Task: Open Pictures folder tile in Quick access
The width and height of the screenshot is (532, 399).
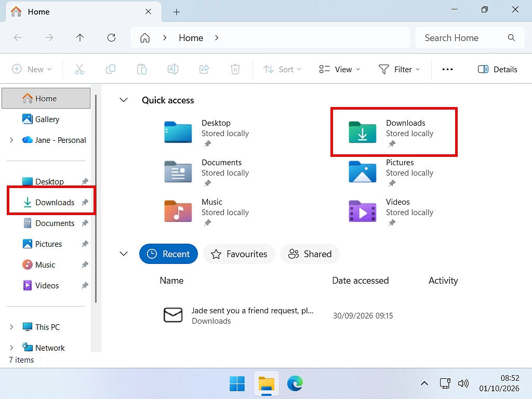Action: [x=391, y=172]
